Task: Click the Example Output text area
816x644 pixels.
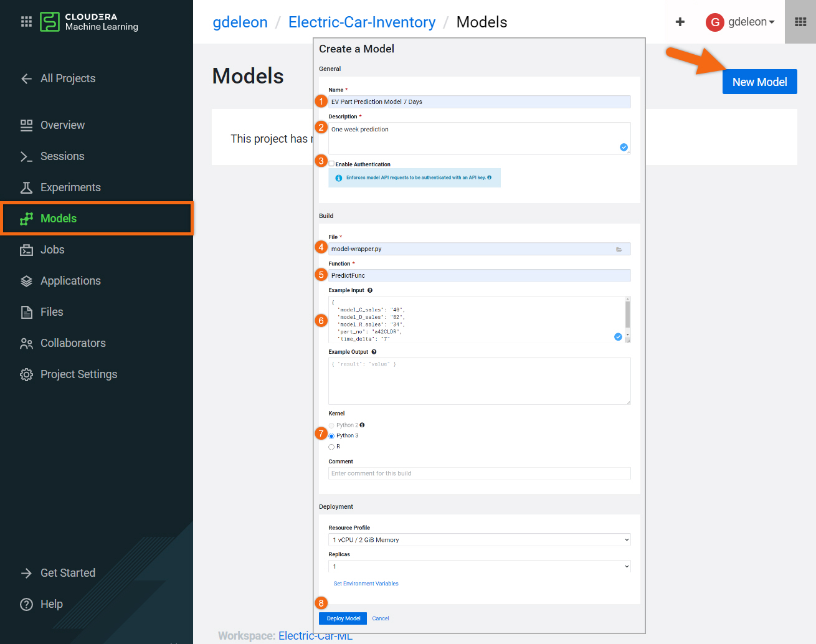Action: (x=479, y=381)
